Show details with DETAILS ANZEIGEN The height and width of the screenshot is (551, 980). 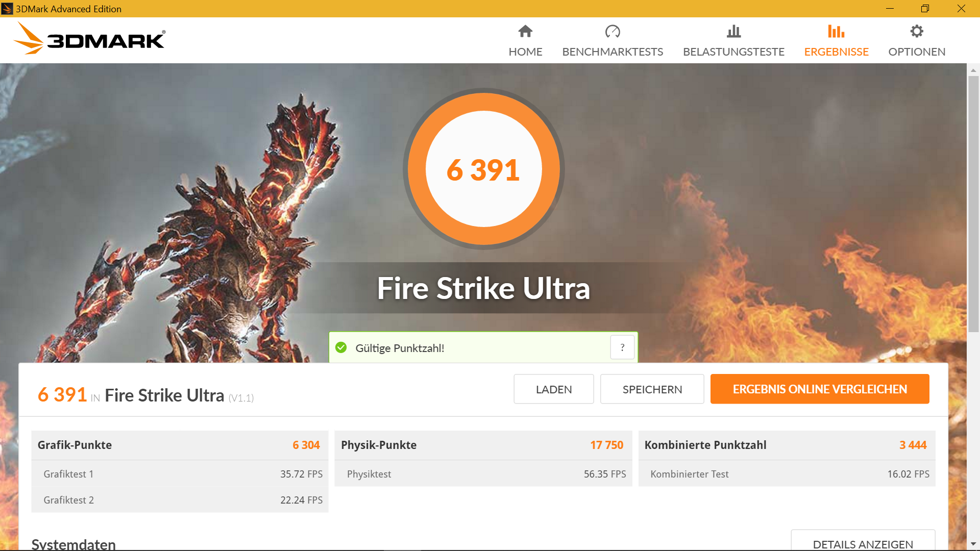point(863,544)
